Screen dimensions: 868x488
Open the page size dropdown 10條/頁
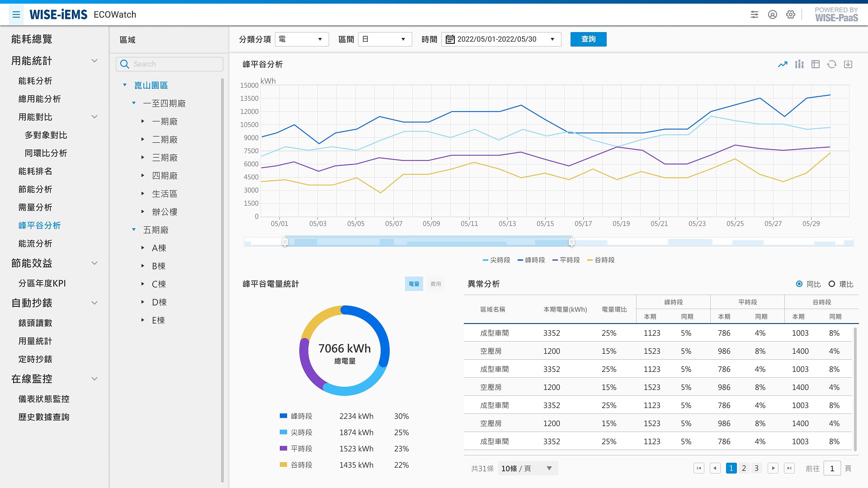[528, 468]
